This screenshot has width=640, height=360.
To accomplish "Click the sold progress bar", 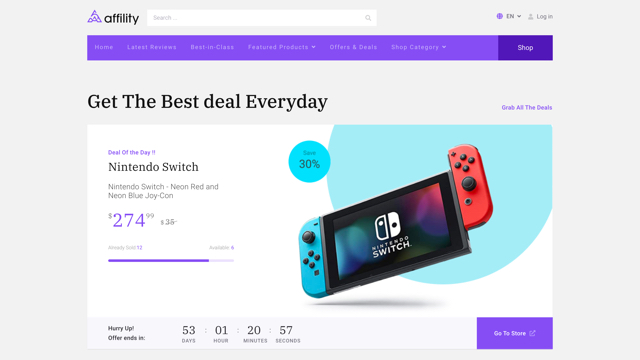I will click(171, 260).
